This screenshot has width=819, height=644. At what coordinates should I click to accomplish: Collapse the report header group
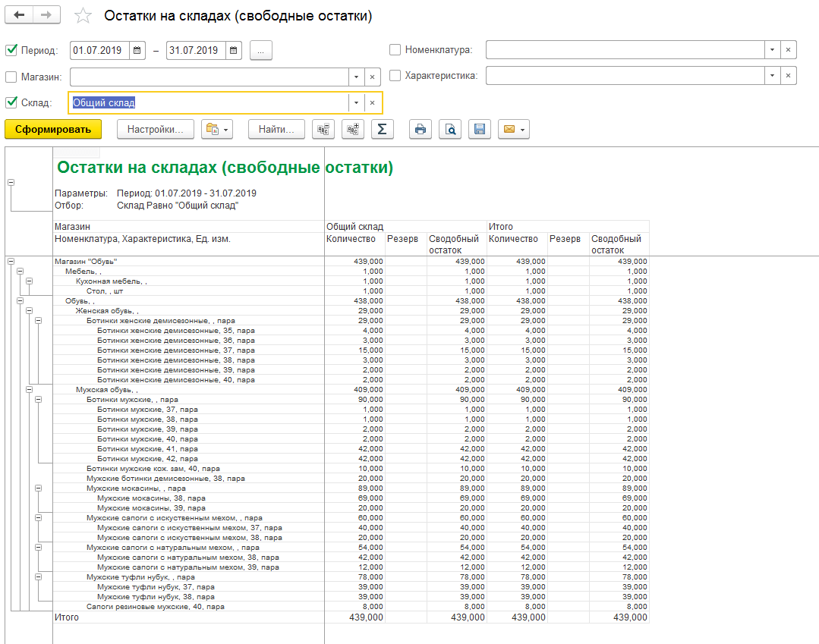[11, 183]
